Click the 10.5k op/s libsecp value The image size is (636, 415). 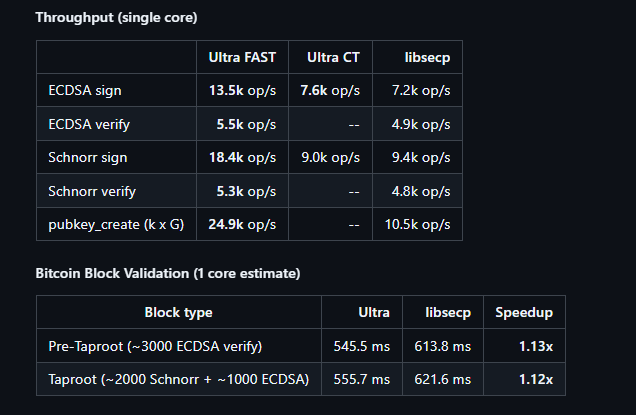pyautogui.click(x=417, y=224)
